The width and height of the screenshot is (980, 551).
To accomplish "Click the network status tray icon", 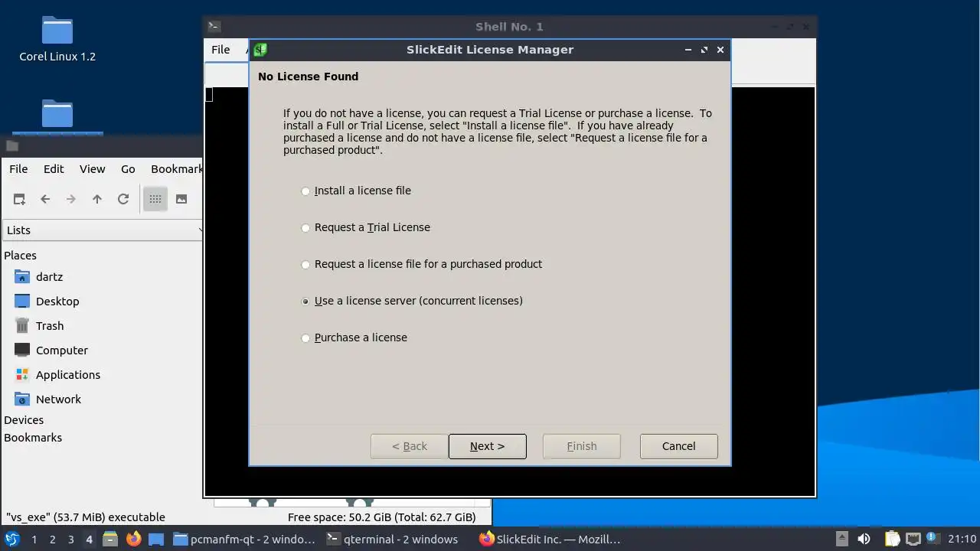I will [913, 539].
